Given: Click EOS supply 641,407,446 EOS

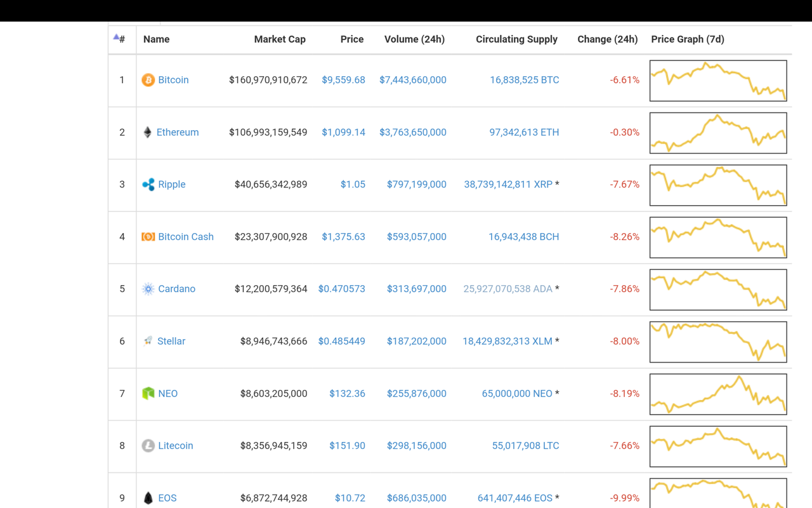Looking at the screenshot, I should (x=515, y=498).
